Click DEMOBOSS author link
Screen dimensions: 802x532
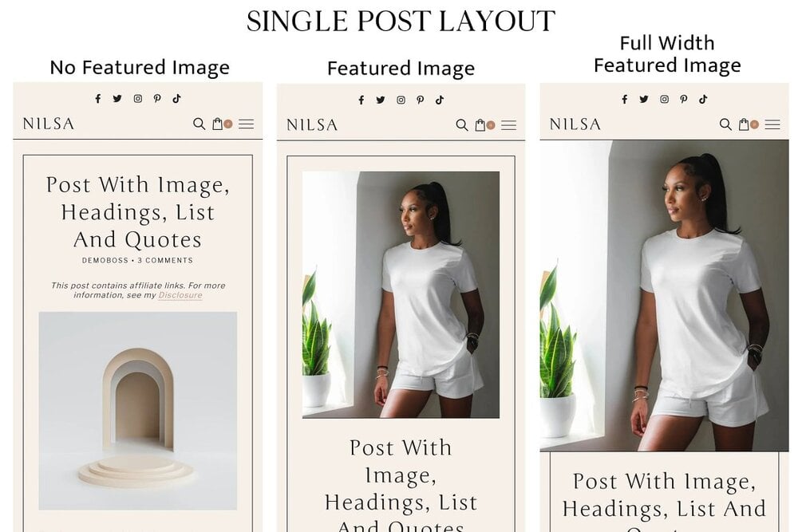tap(105, 260)
